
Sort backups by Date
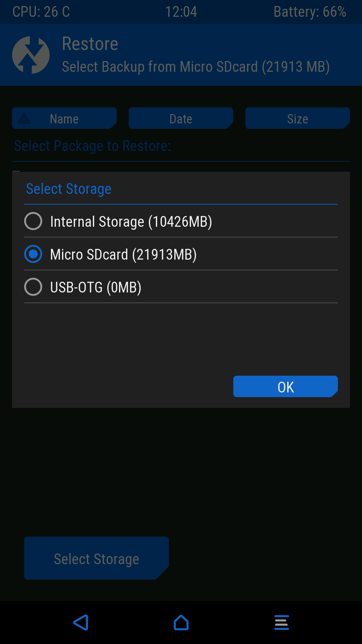[181, 119]
